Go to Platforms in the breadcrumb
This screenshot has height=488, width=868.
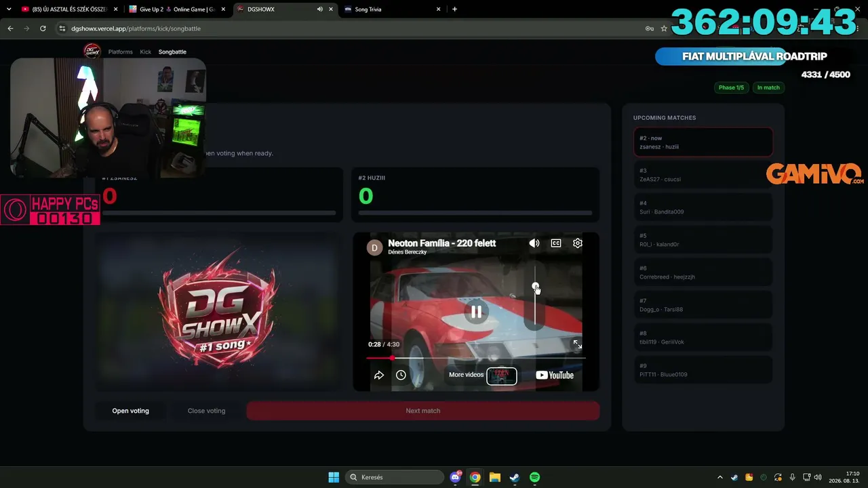[121, 52]
